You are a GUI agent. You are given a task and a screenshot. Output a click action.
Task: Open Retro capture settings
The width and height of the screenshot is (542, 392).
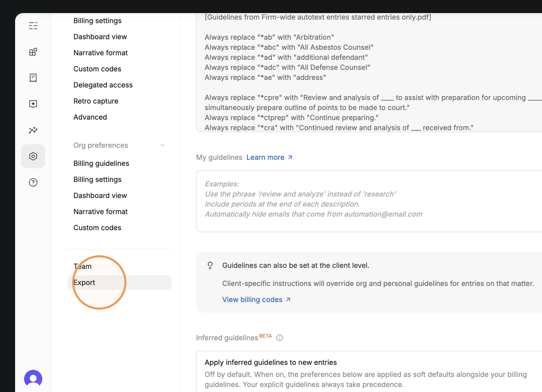click(x=96, y=101)
